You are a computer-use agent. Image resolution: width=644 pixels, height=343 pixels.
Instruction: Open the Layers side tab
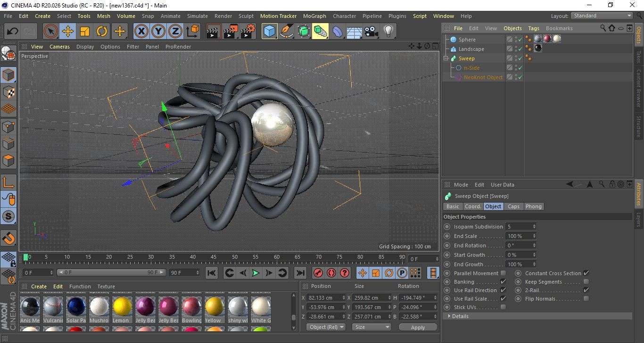coord(639,220)
